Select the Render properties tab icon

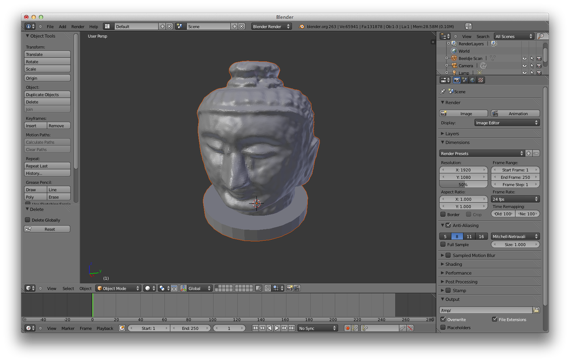point(457,80)
